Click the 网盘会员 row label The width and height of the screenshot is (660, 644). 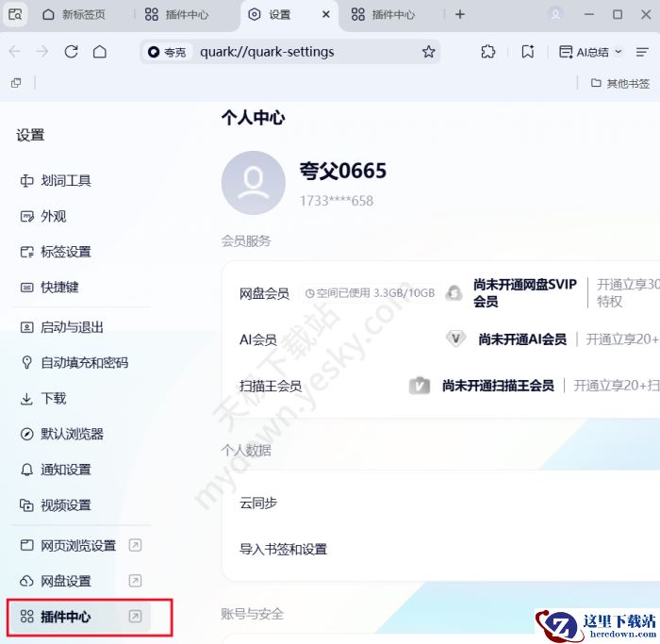pos(264,293)
